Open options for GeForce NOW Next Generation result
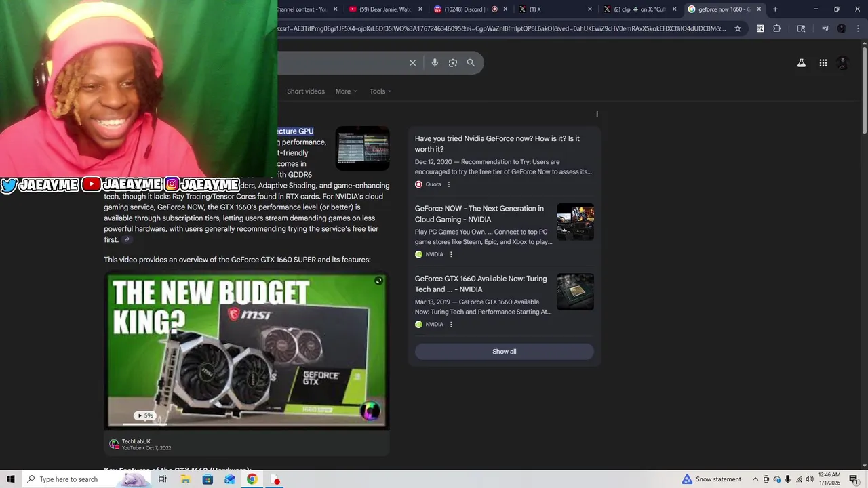 tap(451, 254)
